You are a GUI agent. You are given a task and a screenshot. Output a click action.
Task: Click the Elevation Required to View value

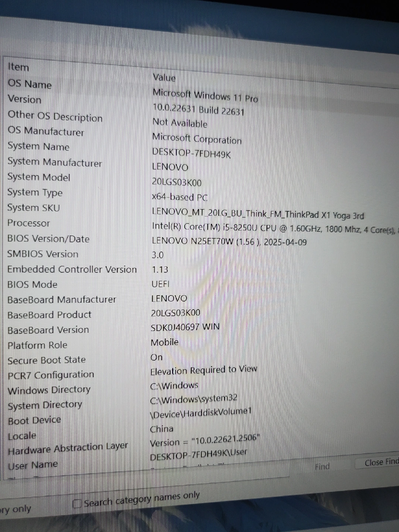tap(203, 370)
